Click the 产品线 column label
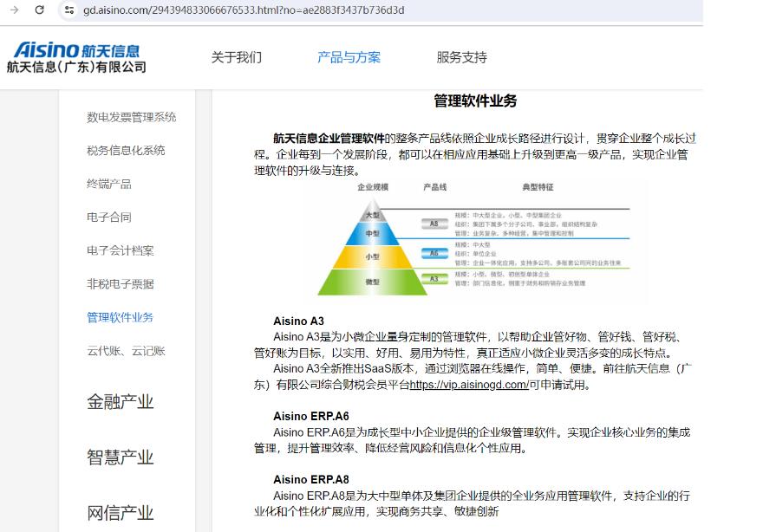Screen dimensions: 763x532 435,187
